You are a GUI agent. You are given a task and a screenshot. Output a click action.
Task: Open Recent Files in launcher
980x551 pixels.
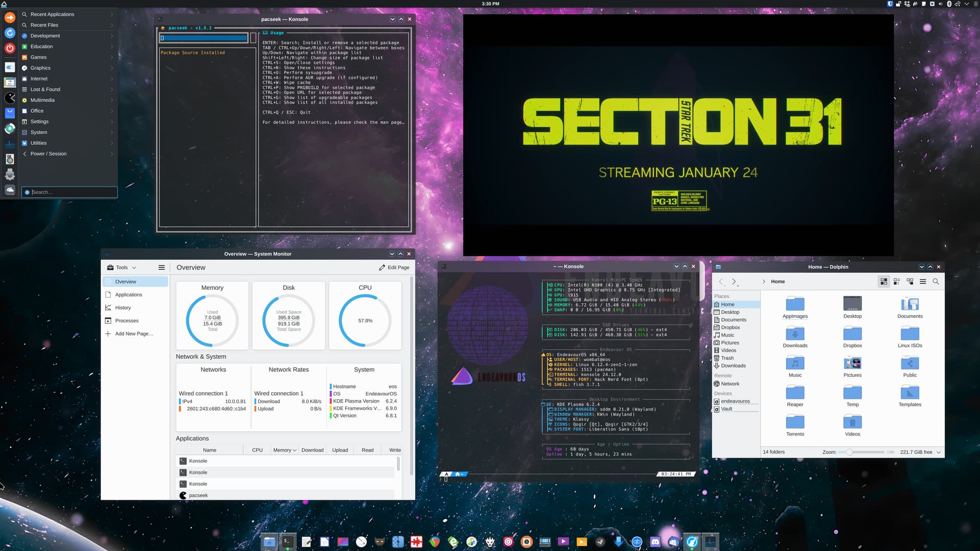point(67,25)
